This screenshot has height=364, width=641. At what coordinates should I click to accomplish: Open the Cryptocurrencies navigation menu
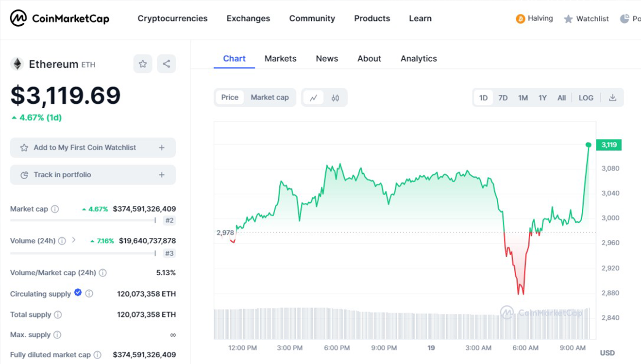tap(172, 18)
